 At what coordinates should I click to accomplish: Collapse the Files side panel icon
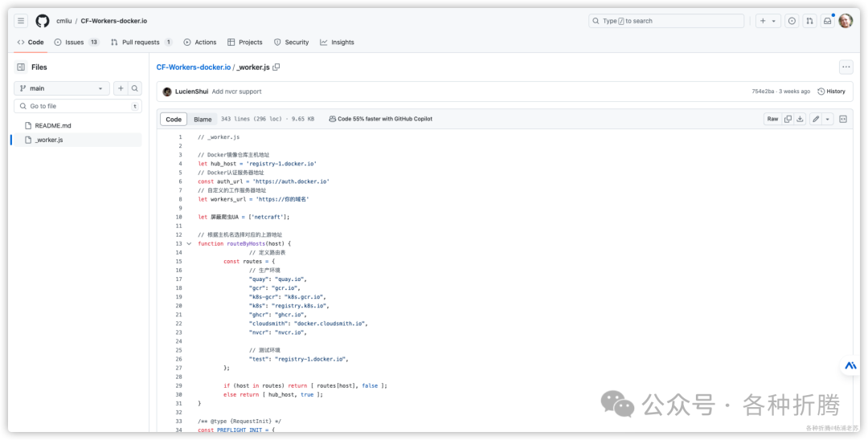(x=21, y=67)
